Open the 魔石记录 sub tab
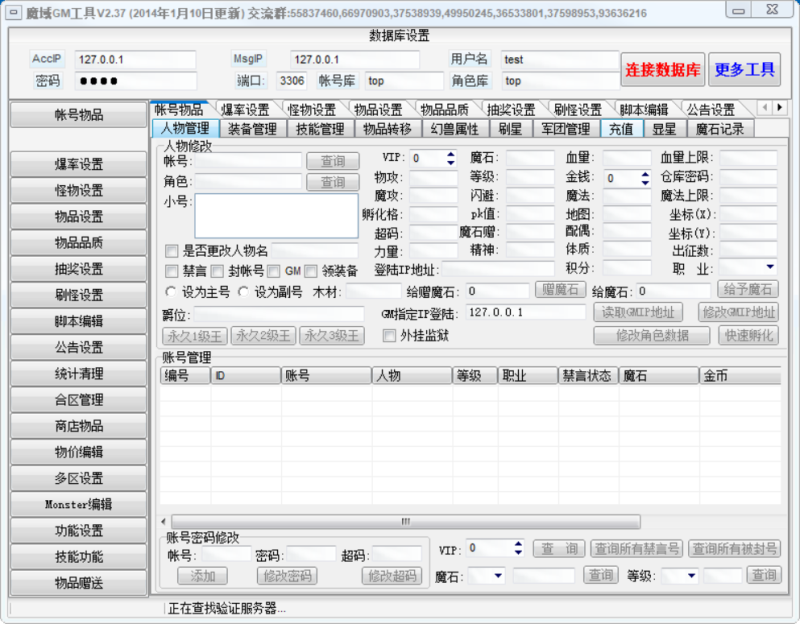This screenshot has width=800, height=624. click(x=720, y=129)
